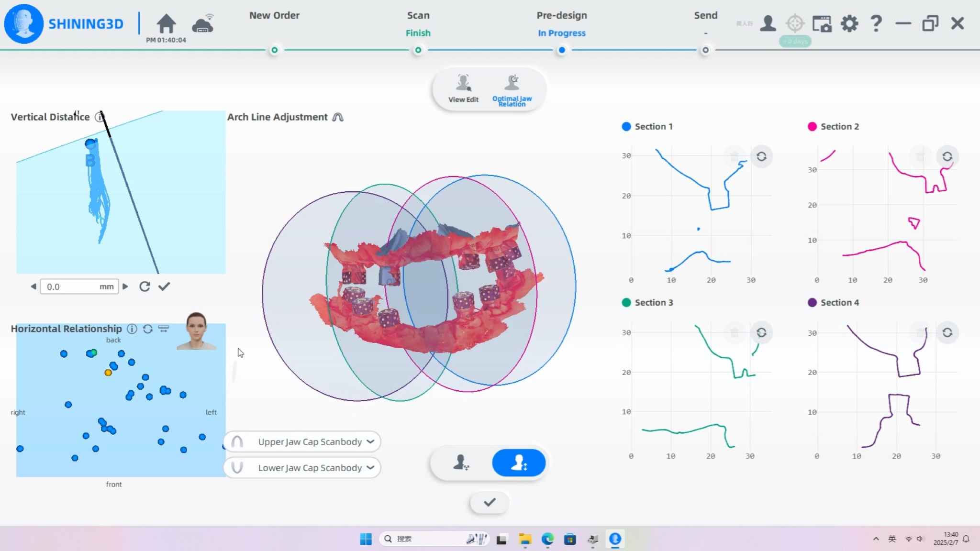Open the settings gear
980x551 pixels.
[x=849, y=23]
